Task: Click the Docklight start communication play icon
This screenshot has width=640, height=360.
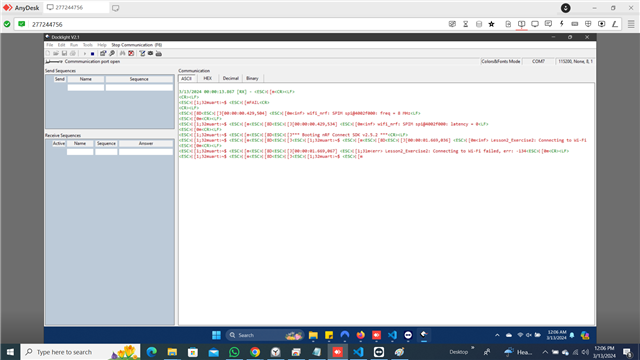Action: pos(84,53)
